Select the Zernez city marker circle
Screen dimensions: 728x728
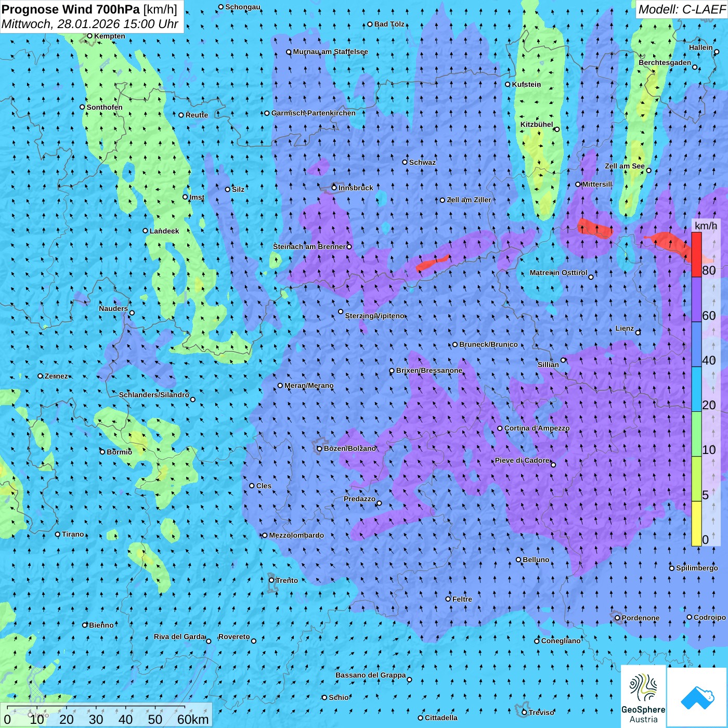coord(40,376)
